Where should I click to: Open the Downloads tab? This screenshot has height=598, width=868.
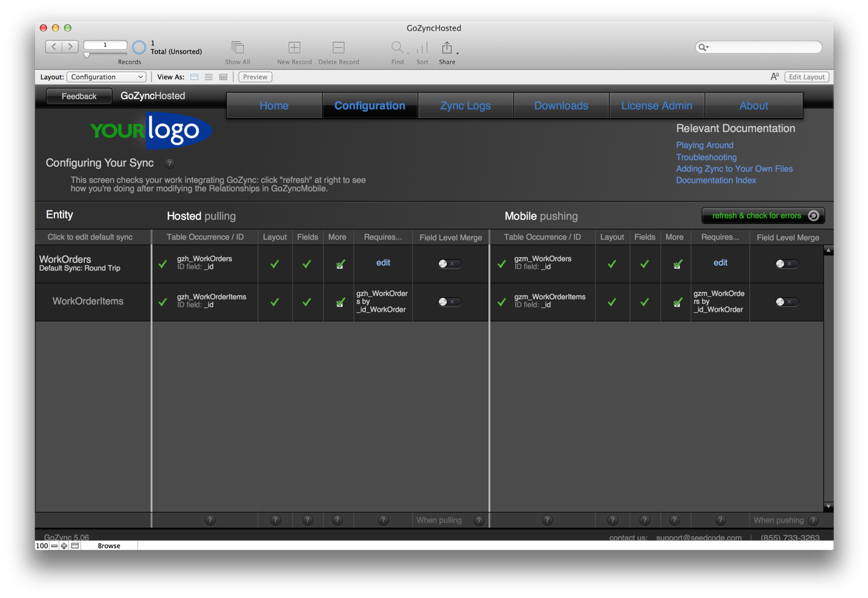[x=561, y=106]
